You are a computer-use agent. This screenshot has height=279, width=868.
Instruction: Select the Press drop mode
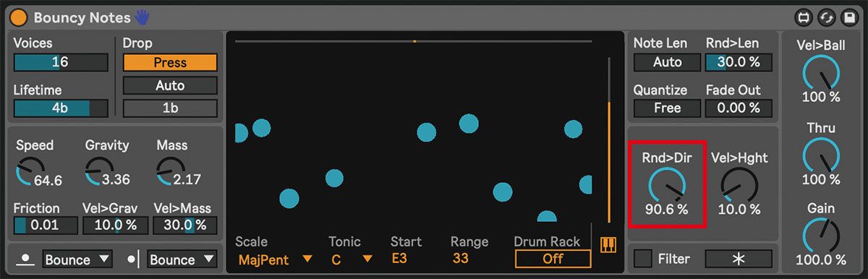tap(170, 62)
